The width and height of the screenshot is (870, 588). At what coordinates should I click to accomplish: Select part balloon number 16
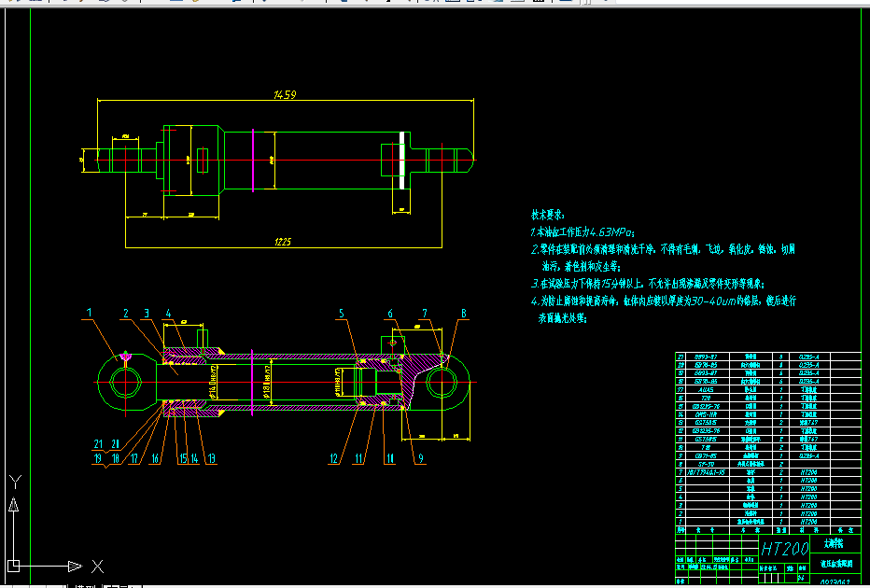(x=155, y=458)
